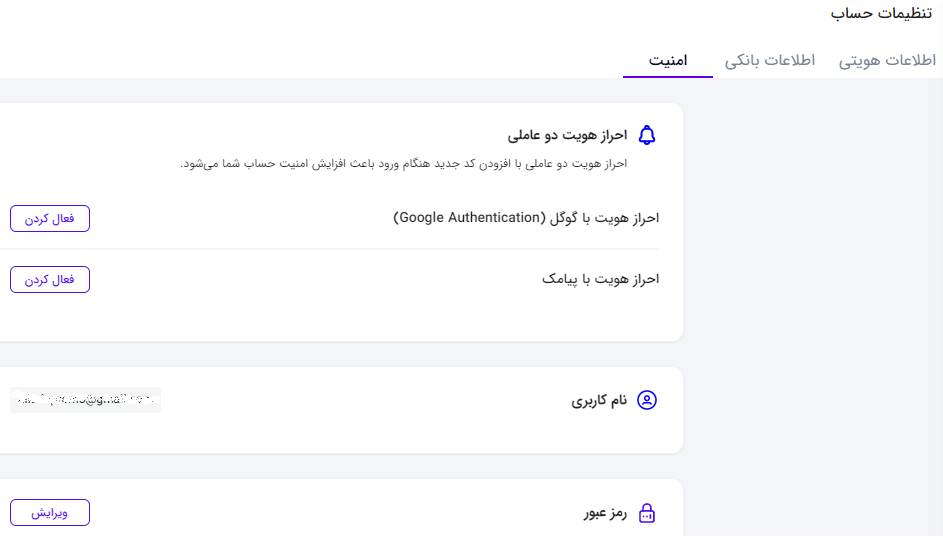Select the احراز هویت دو عاملی heading

[x=567, y=135]
